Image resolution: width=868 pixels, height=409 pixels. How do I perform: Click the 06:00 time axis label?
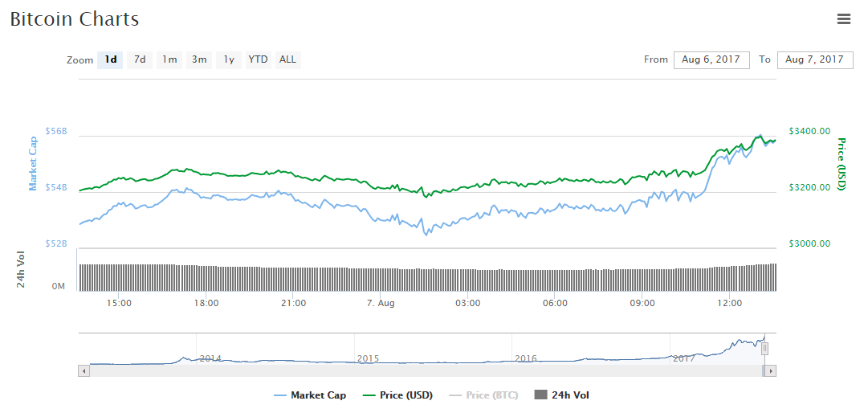555,303
